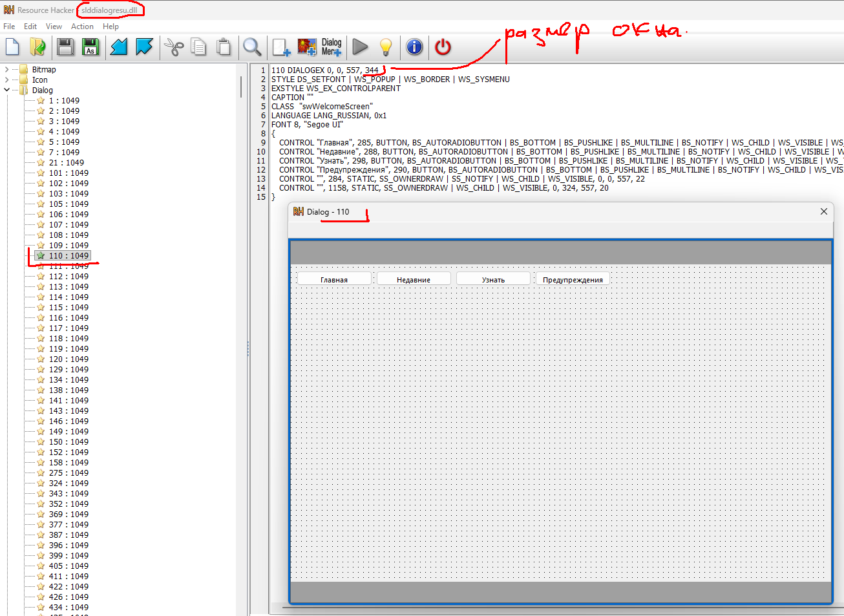The height and width of the screenshot is (616, 844).
Task: Click the lightbulb toolbar icon
Action: click(386, 47)
